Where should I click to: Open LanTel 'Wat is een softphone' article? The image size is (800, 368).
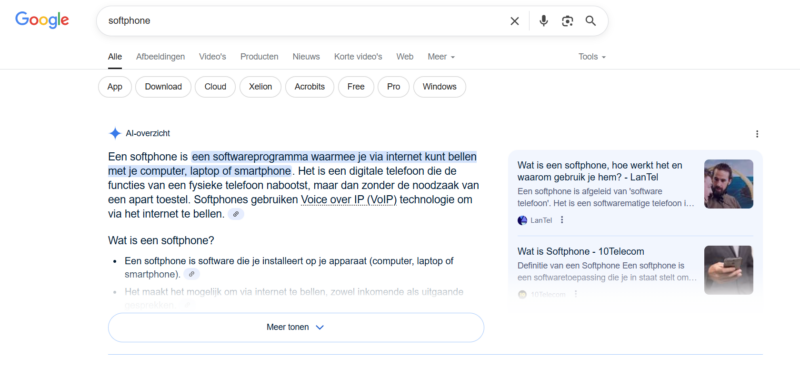point(599,171)
